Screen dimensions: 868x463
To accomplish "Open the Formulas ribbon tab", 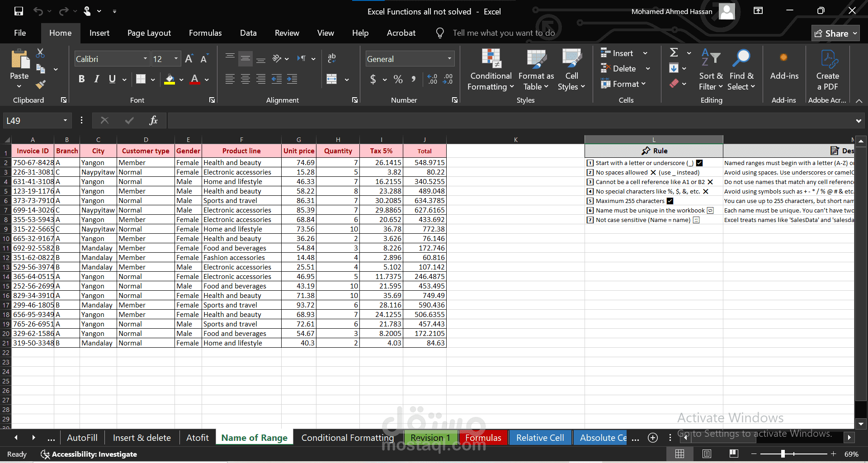I will [x=205, y=33].
